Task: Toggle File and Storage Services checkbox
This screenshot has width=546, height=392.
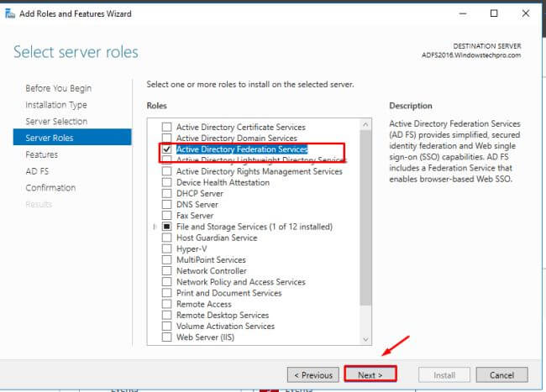Action: 167,227
